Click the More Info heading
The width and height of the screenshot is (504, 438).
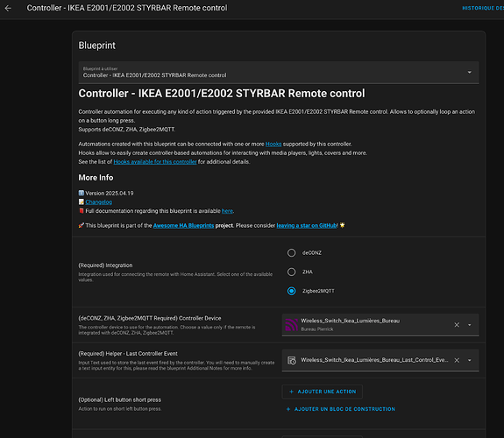(96, 177)
